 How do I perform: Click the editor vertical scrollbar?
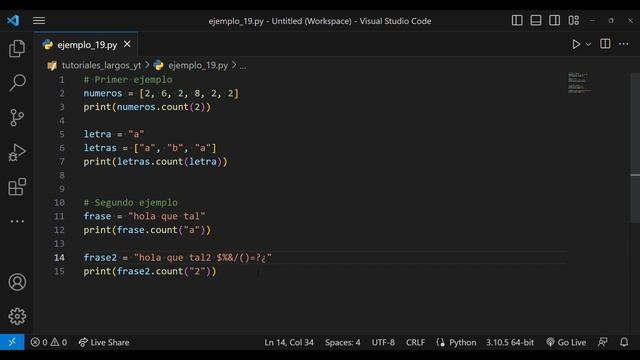tap(635, 148)
